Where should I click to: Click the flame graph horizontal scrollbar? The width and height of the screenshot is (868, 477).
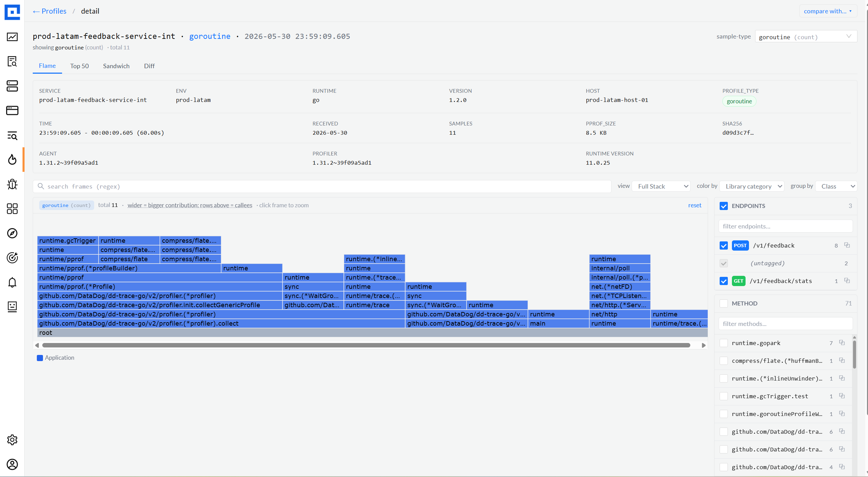tap(366, 345)
